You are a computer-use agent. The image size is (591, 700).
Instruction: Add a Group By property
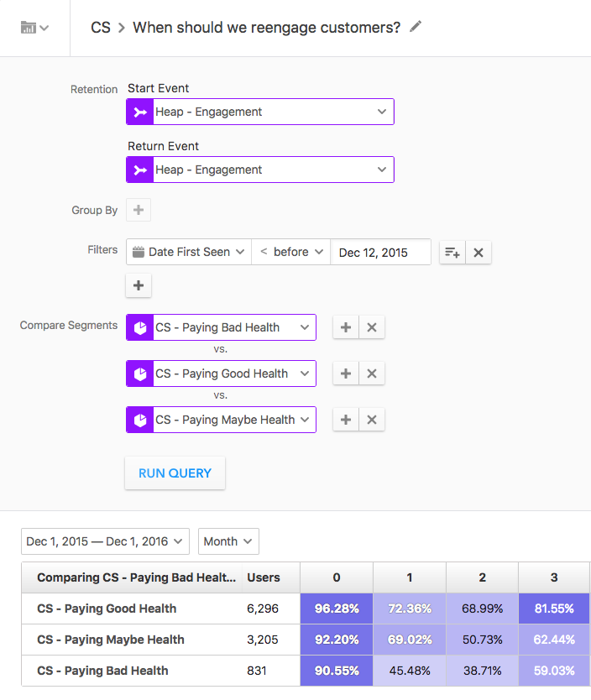point(139,210)
